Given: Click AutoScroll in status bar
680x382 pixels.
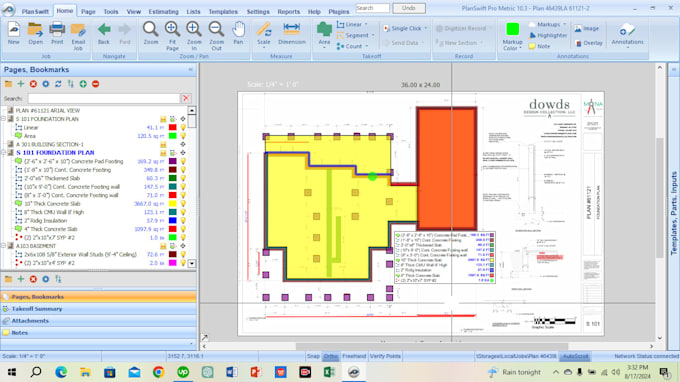Looking at the screenshot, I should [x=575, y=356].
